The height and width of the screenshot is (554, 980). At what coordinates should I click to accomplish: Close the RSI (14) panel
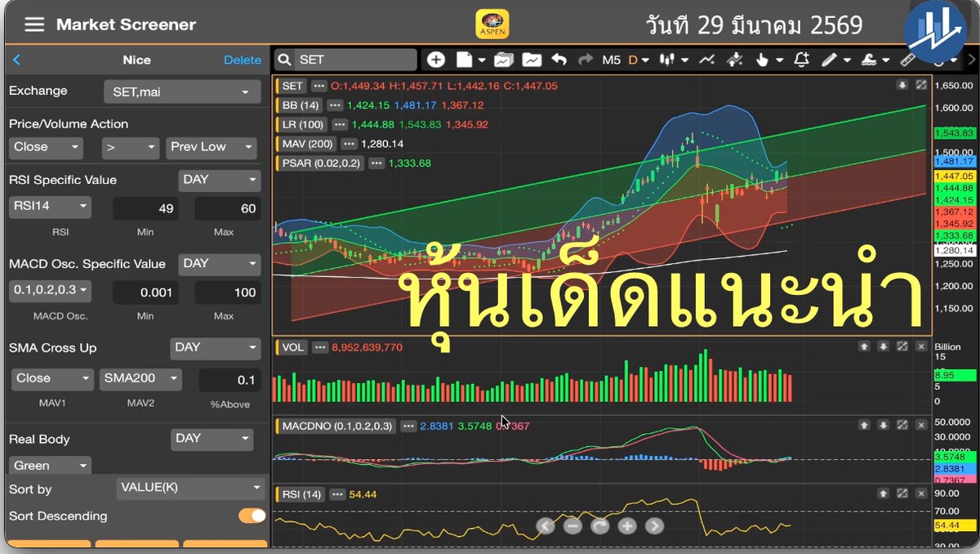tap(922, 494)
